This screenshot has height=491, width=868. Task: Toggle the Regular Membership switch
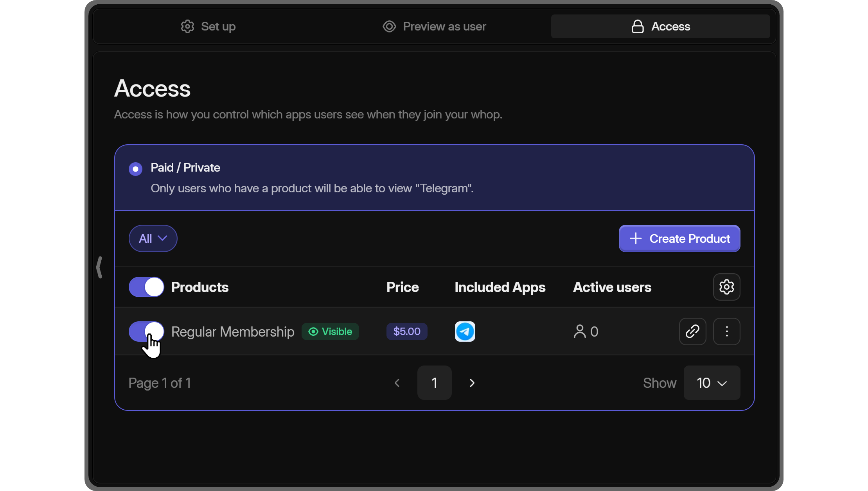point(146,332)
